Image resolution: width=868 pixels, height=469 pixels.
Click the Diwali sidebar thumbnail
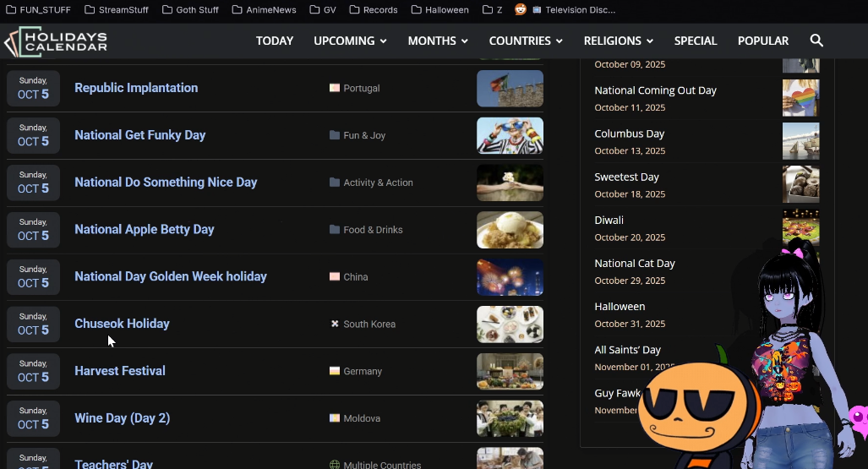pos(800,227)
